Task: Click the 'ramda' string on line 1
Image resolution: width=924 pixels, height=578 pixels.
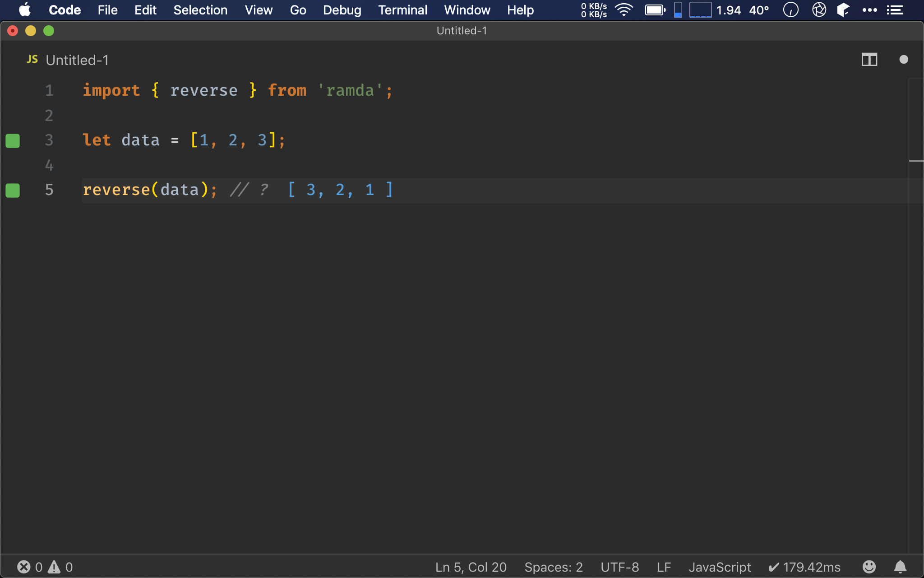Action: coord(350,91)
